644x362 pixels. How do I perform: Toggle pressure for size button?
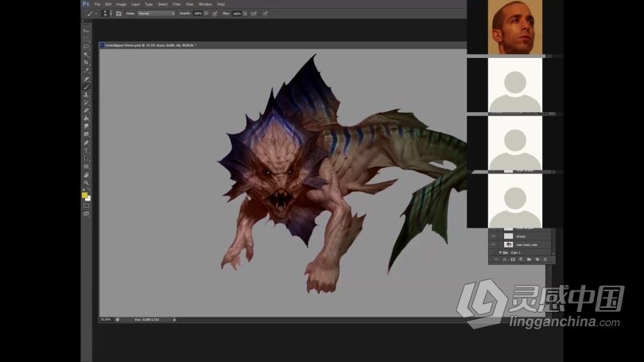[x=266, y=14]
